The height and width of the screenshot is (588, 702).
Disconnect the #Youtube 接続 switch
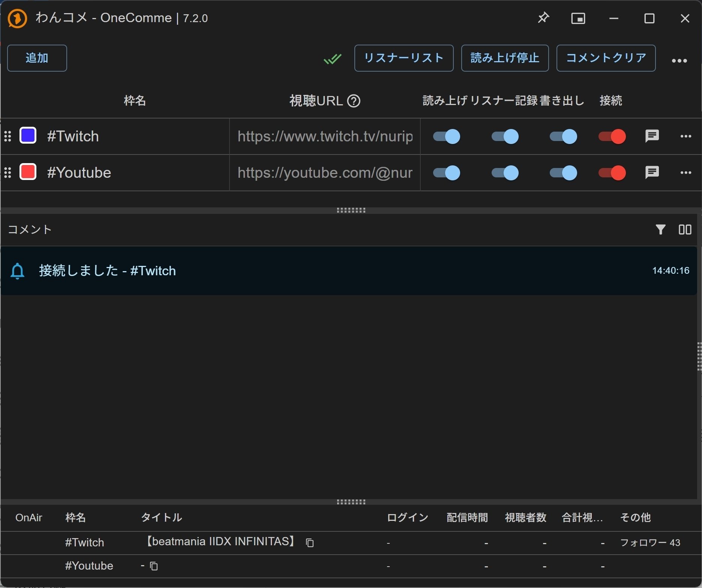coord(612,172)
